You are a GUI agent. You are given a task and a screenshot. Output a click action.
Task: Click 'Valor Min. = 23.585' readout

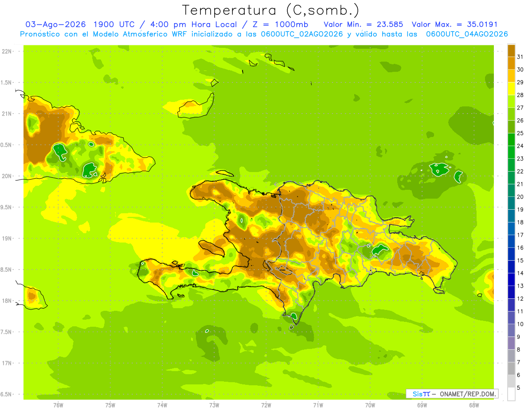pos(364,24)
